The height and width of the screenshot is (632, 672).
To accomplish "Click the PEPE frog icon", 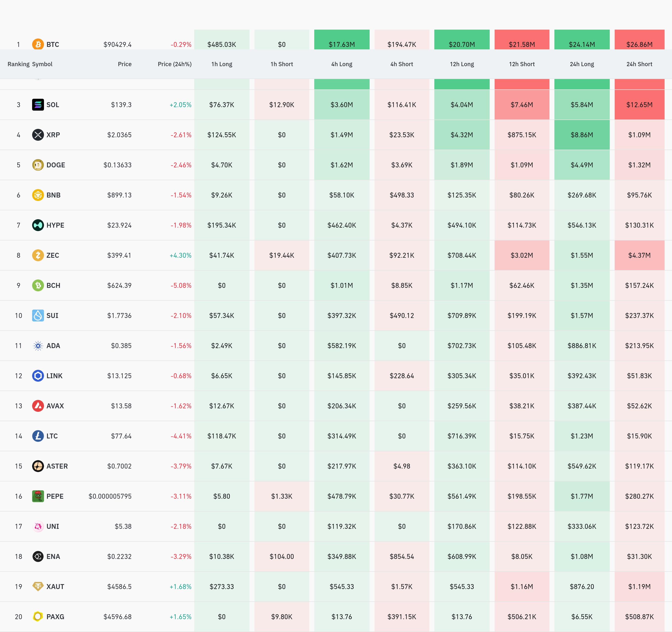I will (x=38, y=496).
